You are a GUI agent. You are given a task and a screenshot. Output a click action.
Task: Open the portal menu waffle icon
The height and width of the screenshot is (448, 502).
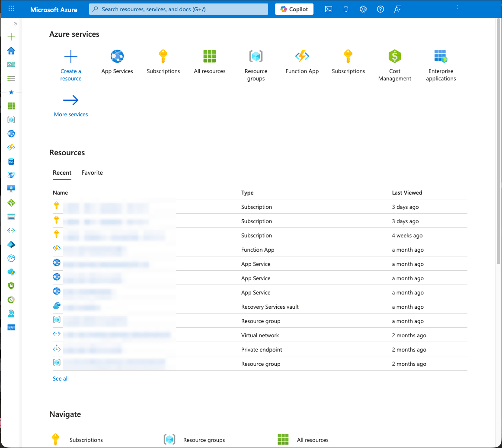point(11,9)
